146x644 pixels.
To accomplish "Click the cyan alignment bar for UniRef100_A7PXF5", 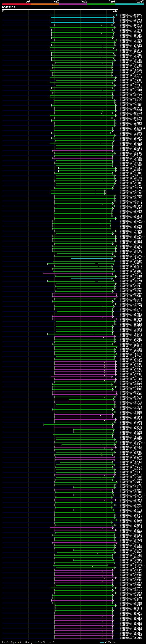I will point(92,279).
